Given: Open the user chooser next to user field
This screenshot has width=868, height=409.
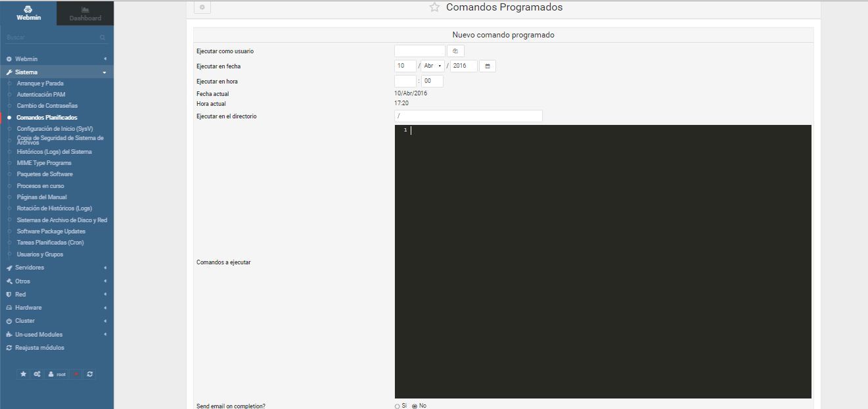Looking at the screenshot, I should 455,51.
